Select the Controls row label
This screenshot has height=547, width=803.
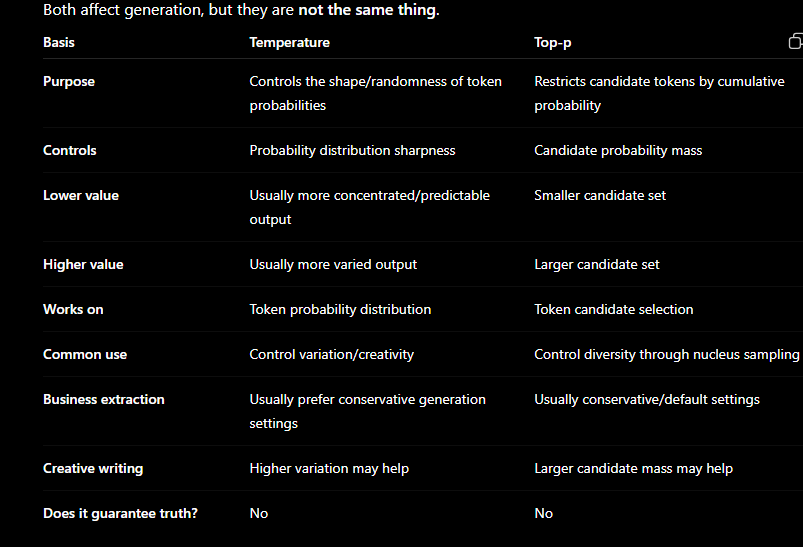70,150
